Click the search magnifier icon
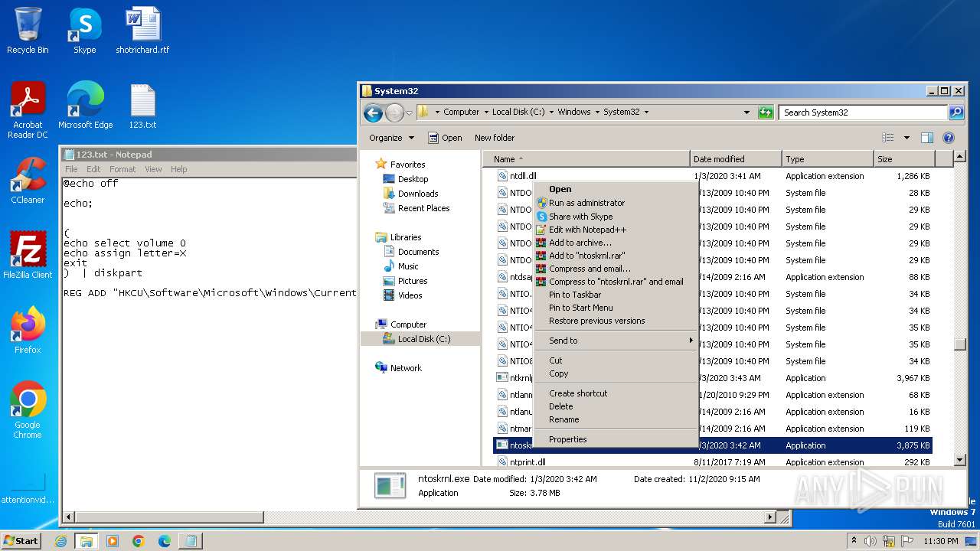Screen dimensions: 980x551 955,112
